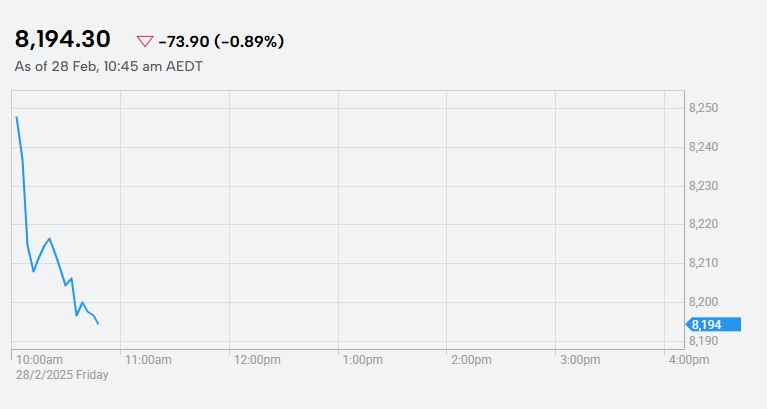Screen dimensions: 767x409
Task: Click the 2:00pm time axis label
Action: pyautogui.click(x=471, y=360)
